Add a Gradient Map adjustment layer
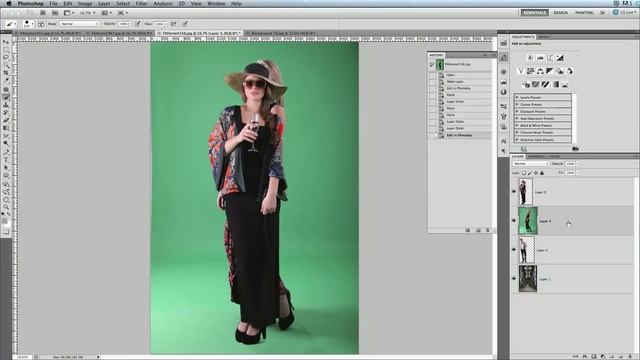The width and height of the screenshot is (640, 360). [555, 84]
